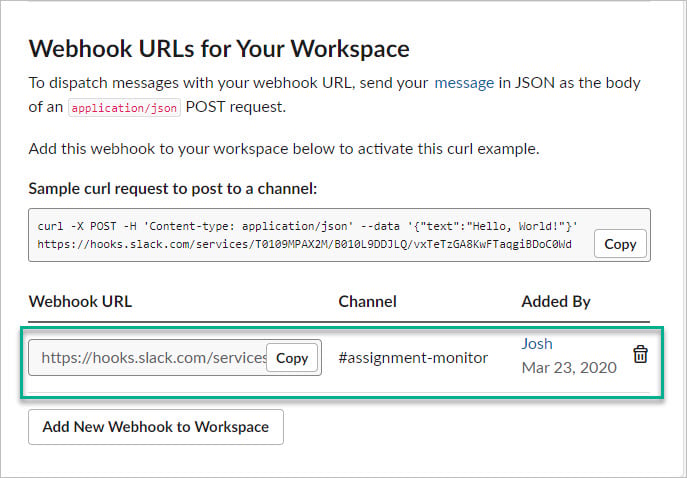Click the 'Add this webhook to your workspace' sentence

[284, 149]
